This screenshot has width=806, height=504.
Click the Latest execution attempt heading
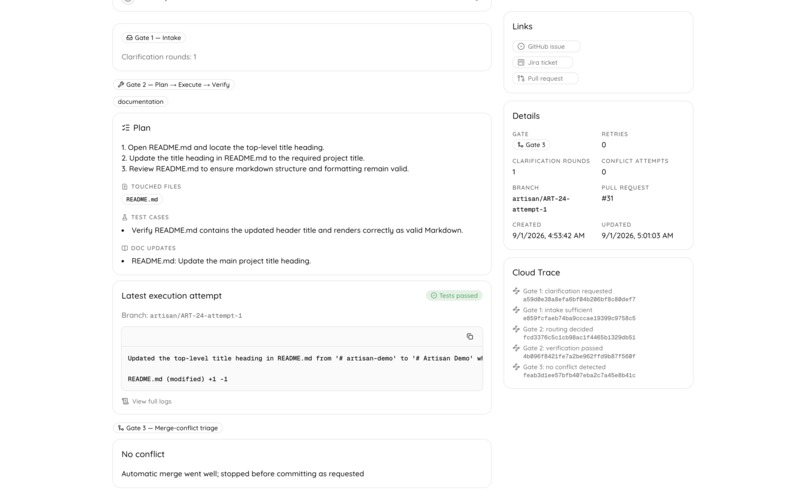point(172,296)
